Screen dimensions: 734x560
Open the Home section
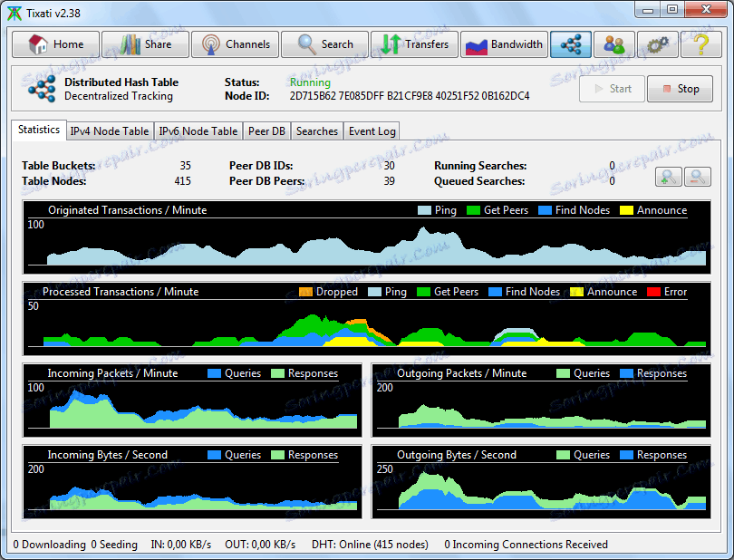(54, 44)
